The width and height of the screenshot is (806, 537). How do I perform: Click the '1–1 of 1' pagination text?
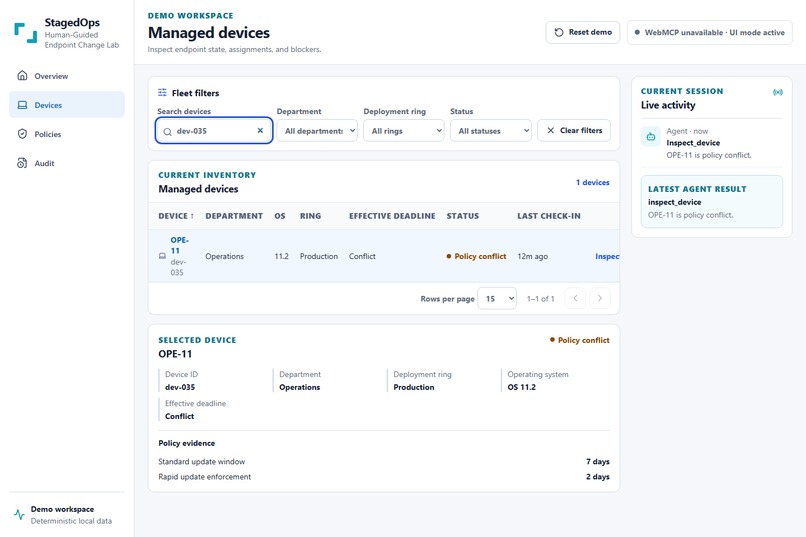[541, 299]
